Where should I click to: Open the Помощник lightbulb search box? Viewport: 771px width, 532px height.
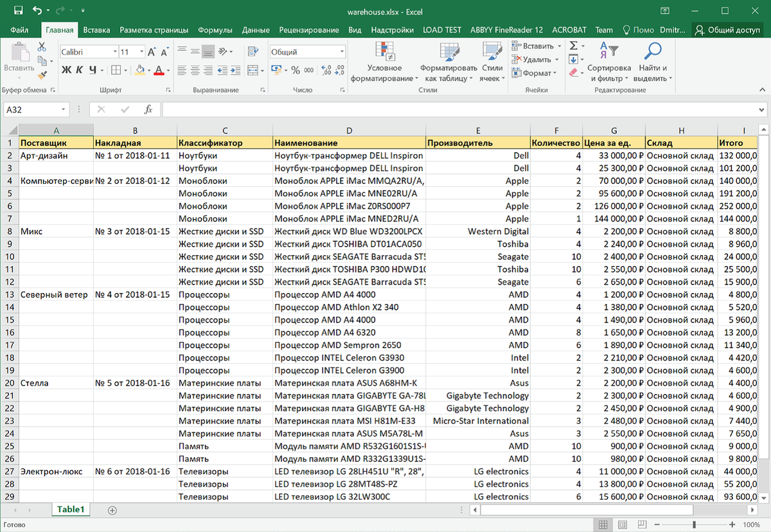(x=639, y=30)
